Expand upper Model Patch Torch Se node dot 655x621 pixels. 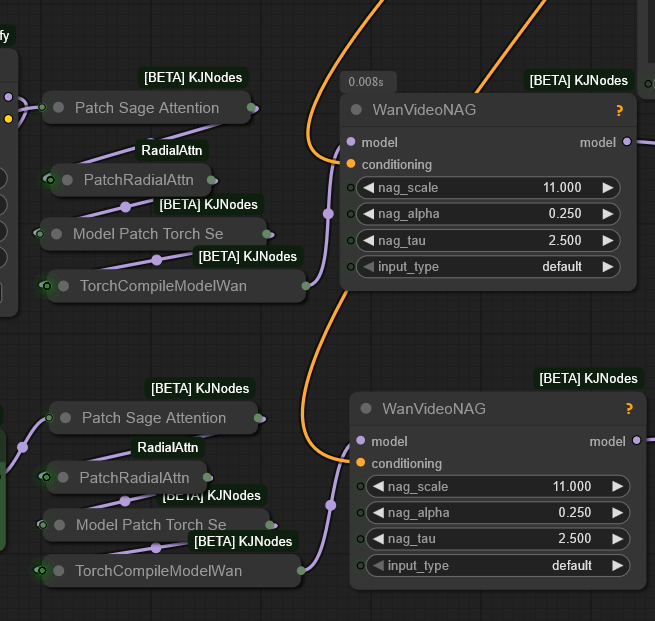click(56, 234)
